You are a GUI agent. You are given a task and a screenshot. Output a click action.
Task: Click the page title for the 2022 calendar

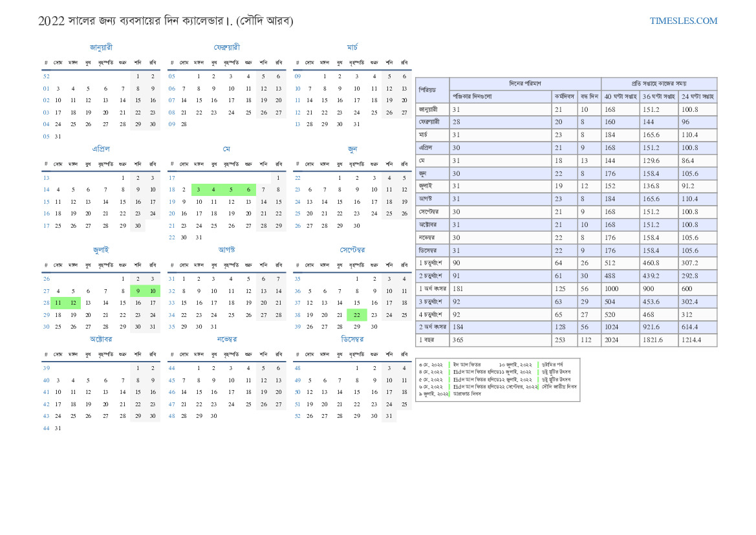(x=166, y=21)
